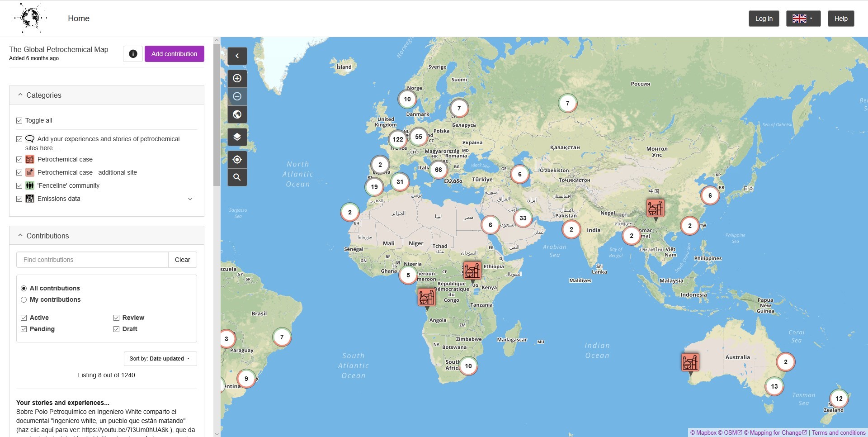Image resolution: width=868 pixels, height=437 pixels.
Task: Click the petrochemical site marker in Australia
Action: (690, 362)
